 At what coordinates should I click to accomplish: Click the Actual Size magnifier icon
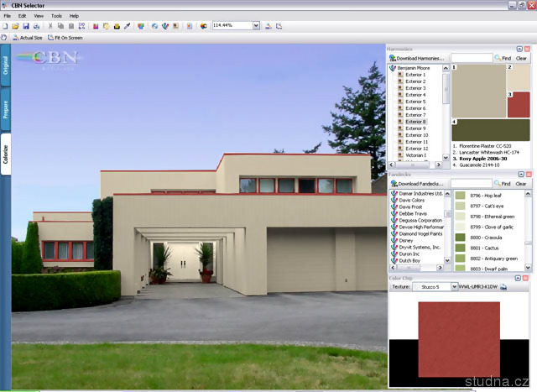tap(16, 38)
